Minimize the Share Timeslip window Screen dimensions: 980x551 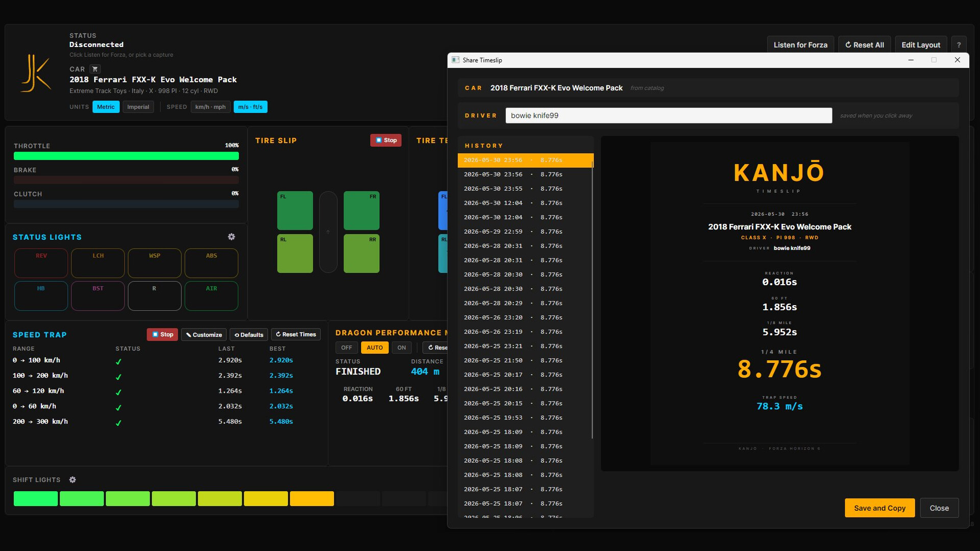click(x=911, y=60)
